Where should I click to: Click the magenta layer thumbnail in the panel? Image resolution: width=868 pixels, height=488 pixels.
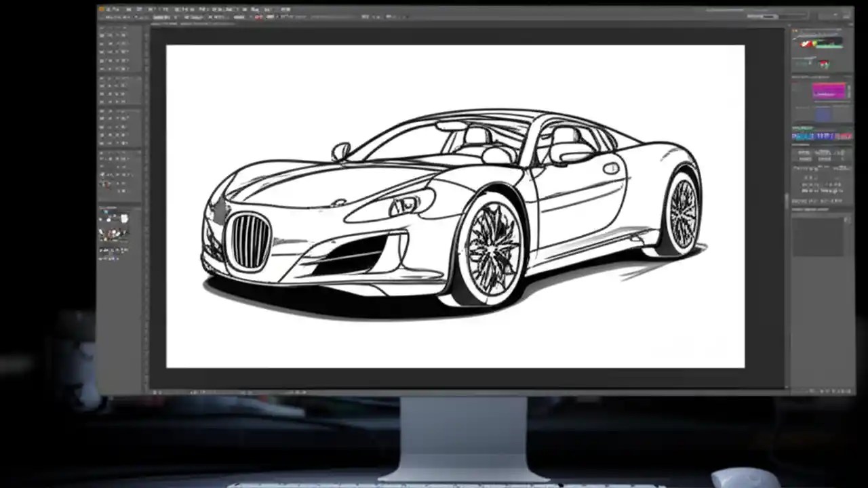[829, 91]
